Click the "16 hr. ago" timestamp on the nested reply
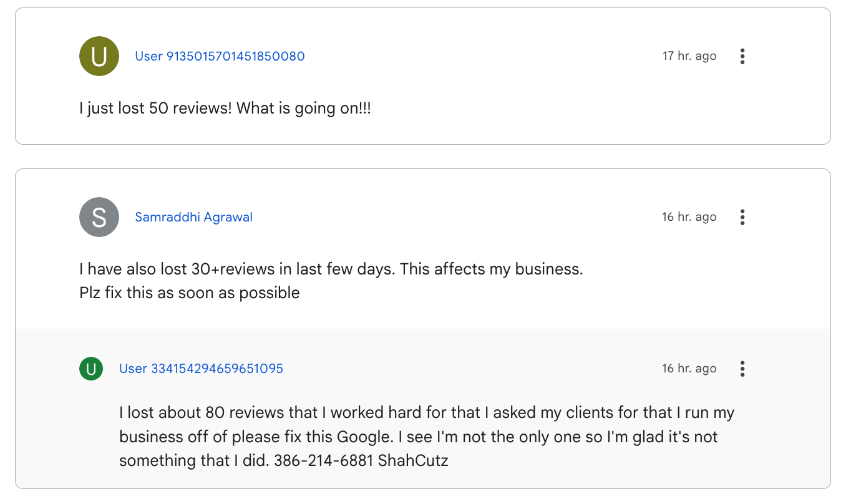Viewport: 851px width, 504px height. [x=689, y=369]
